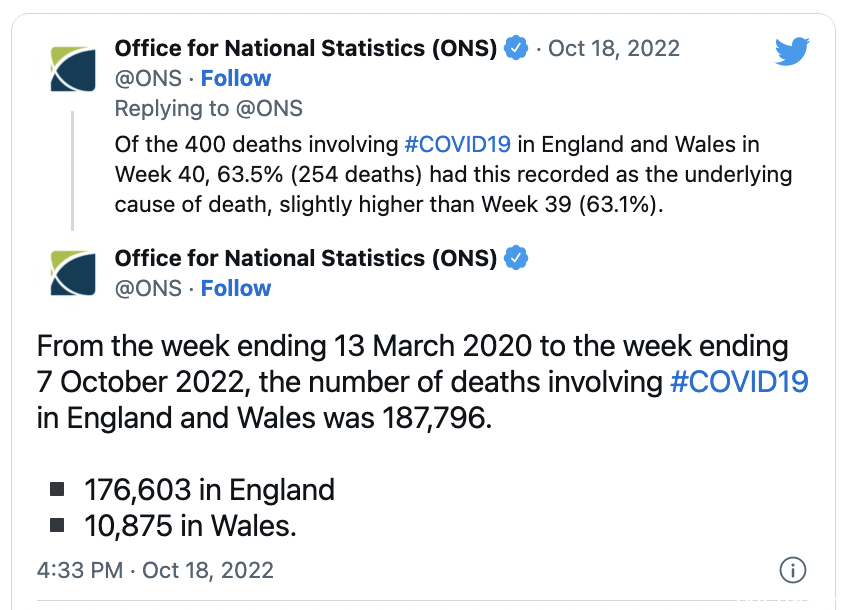
Task: Click the 176,603 in England bullet line
Action: pos(209,489)
